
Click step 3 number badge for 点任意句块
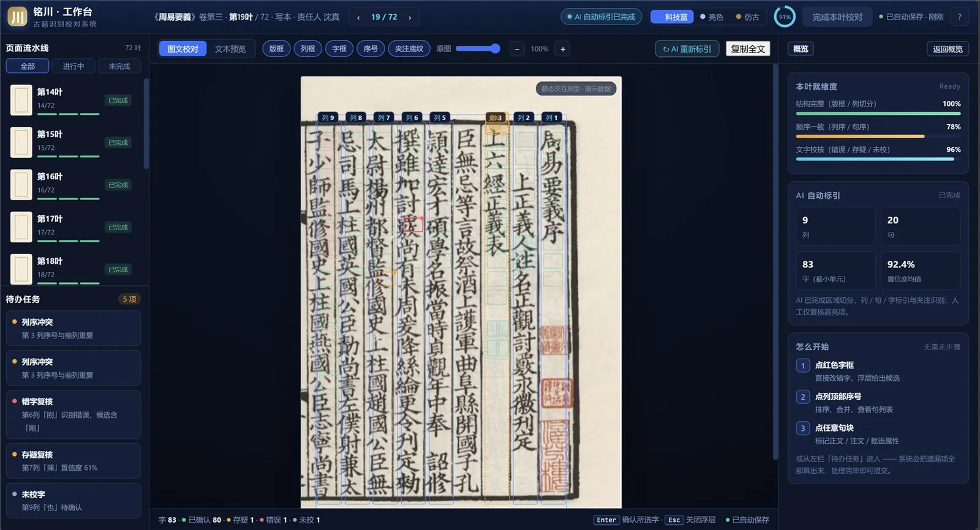pos(803,428)
